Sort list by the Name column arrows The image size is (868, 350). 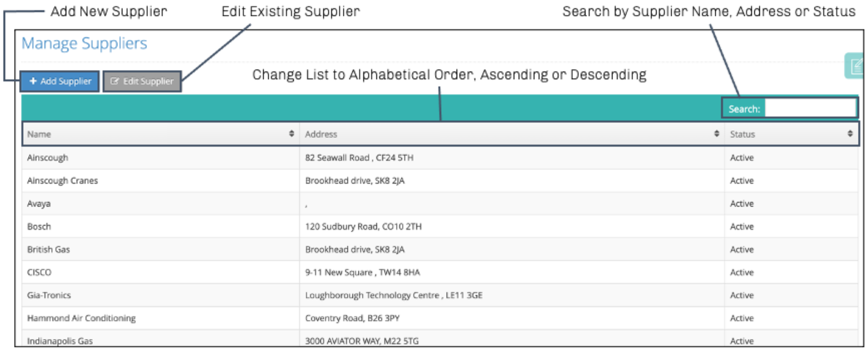(291, 133)
